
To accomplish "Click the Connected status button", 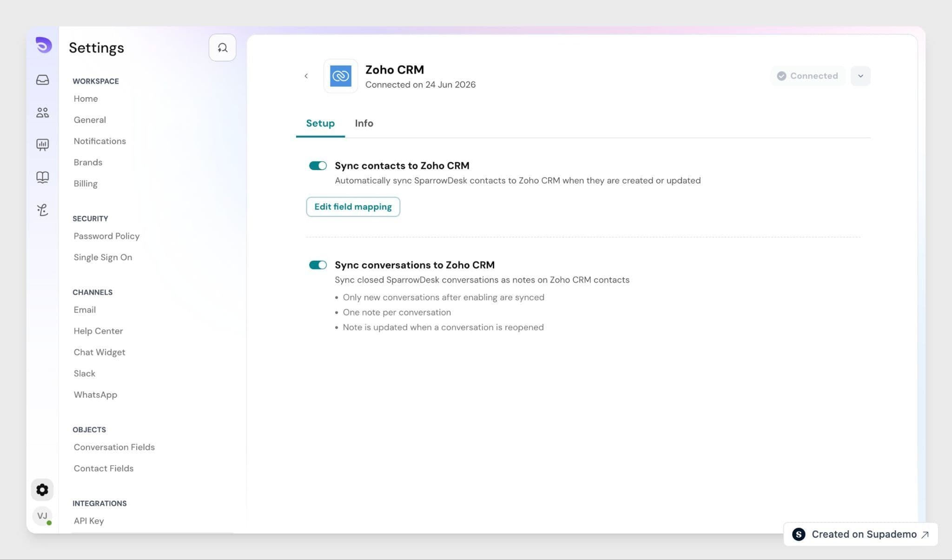I will click(807, 76).
